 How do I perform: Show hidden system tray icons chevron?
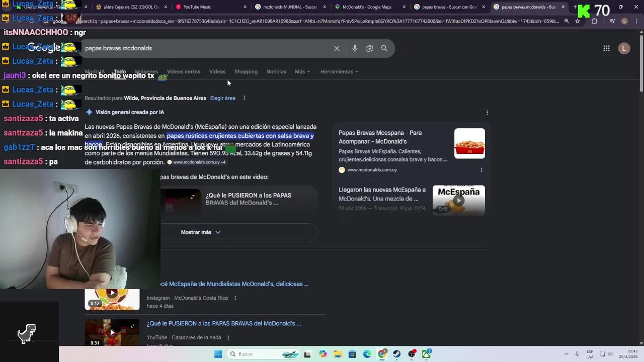tap(566, 354)
